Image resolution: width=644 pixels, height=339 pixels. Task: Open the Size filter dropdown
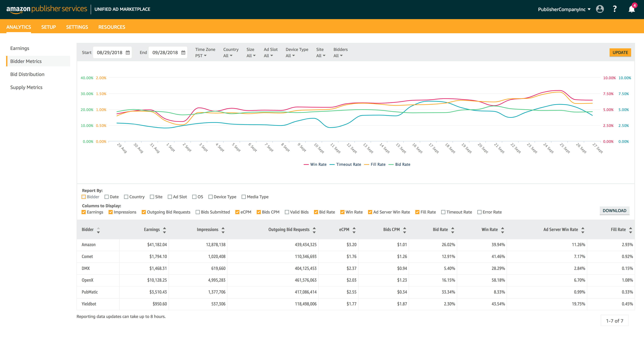click(251, 56)
